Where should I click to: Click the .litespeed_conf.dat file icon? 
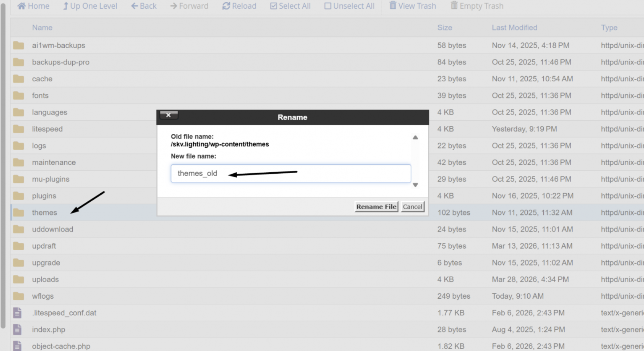pyautogui.click(x=17, y=313)
